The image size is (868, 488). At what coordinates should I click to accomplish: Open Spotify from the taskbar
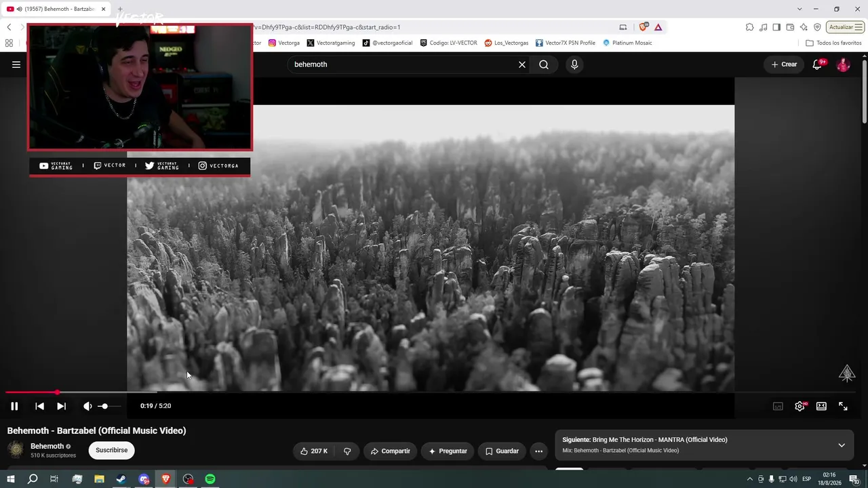pos(210,479)
